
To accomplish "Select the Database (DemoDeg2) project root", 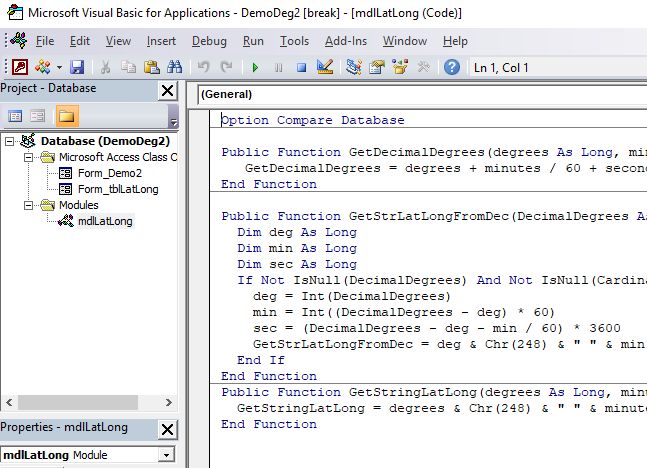I will click(105, 141).
